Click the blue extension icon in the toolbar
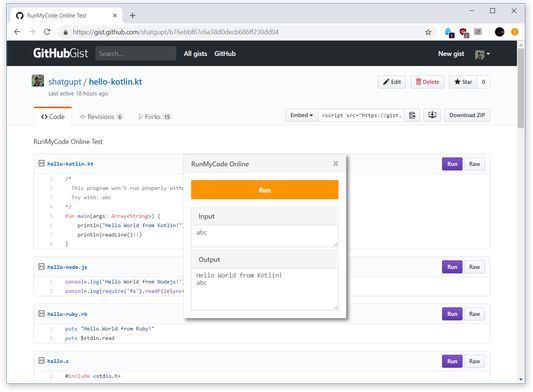533x392 pixels. [449, 32]
